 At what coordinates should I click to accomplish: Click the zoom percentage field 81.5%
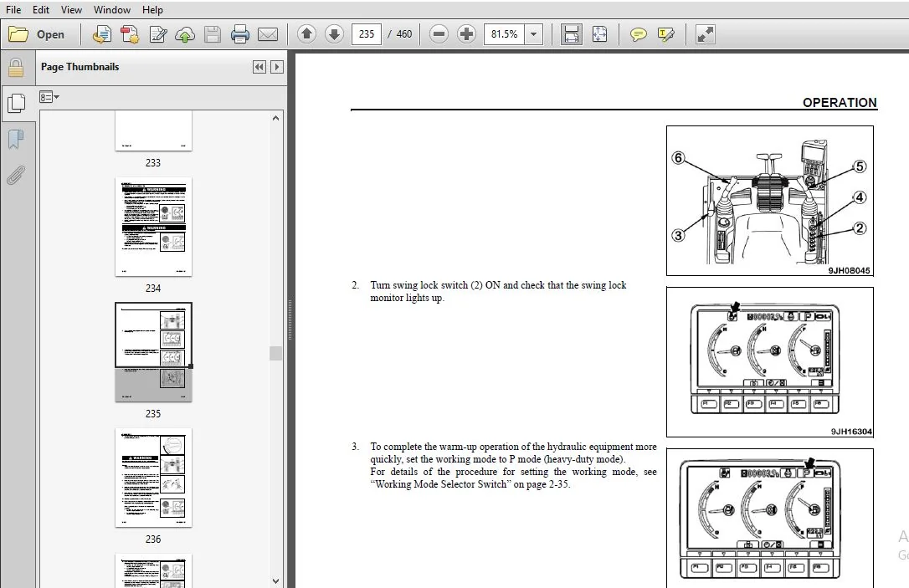pos(504,34)
